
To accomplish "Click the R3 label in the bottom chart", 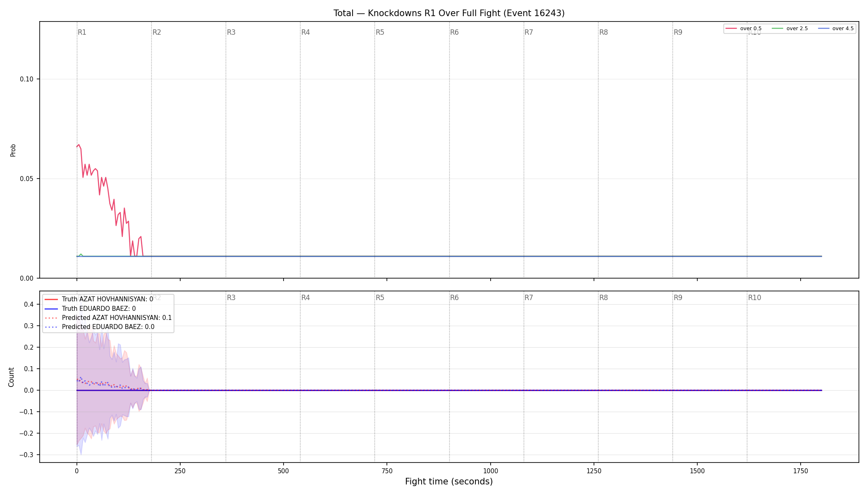I will 231,298.
